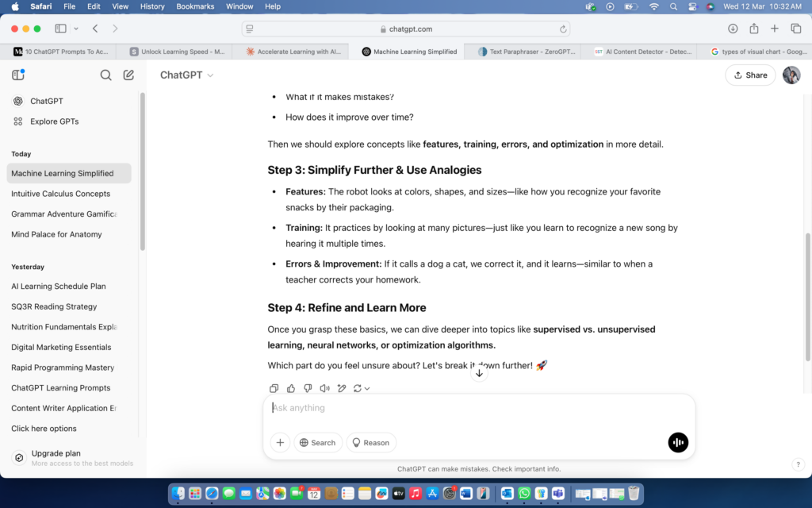Start voice mode with the waveform button
This screenshot has width=812, height=508.
coord(678,442)
